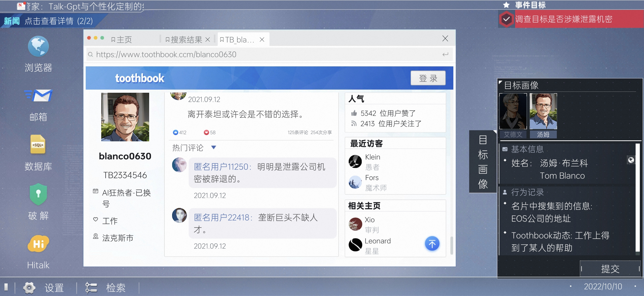Click the 提交 submit button
This screenshot has height=296, width=644.
(610, 269)
